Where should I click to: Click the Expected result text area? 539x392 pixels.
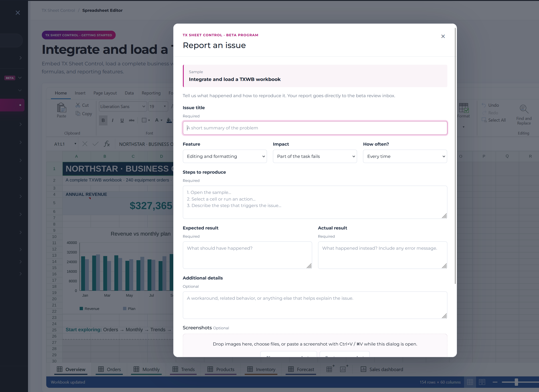[x=247, y=255]
